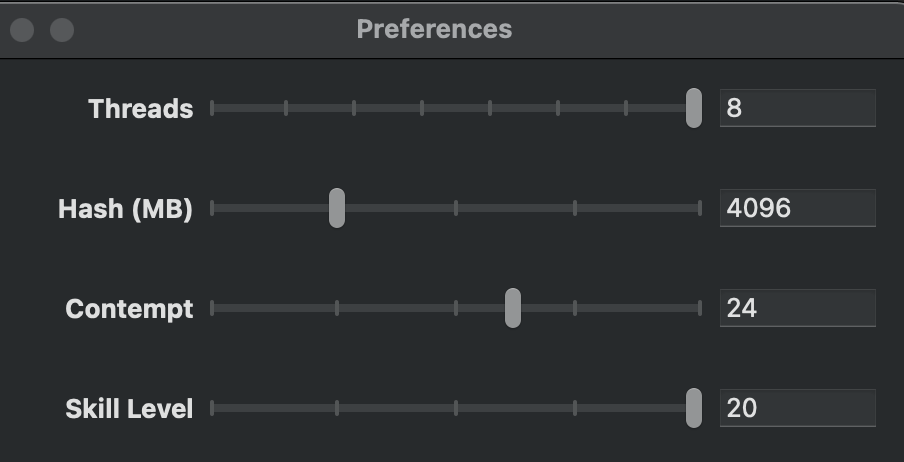This screenshot has height=462, width=904.
Task: Click the Threads slider handle
Action: point(693,108)
